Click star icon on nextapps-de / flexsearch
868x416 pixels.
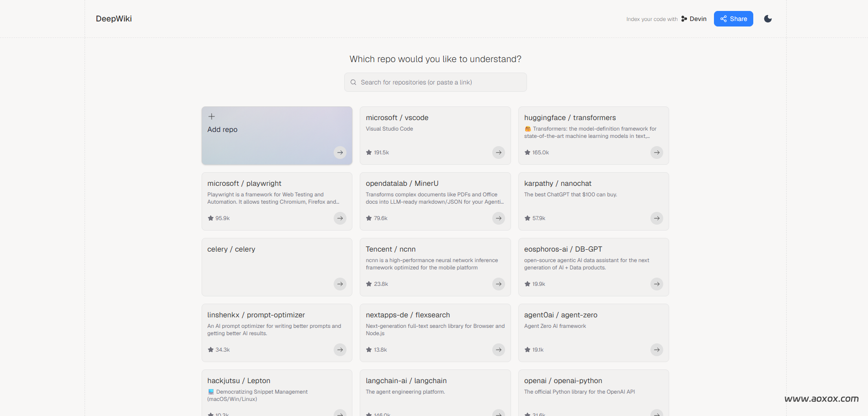[369, 350]
